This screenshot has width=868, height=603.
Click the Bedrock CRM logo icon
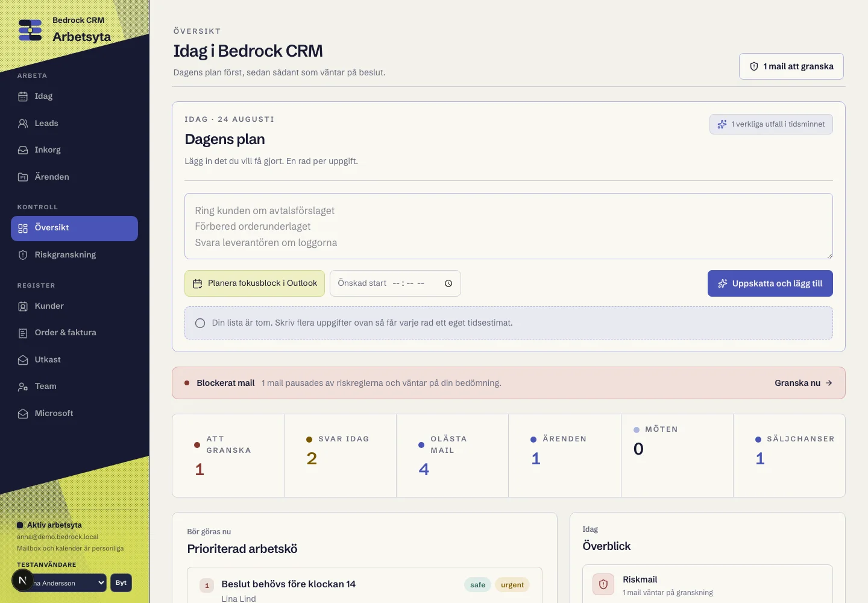click(30, 30)
